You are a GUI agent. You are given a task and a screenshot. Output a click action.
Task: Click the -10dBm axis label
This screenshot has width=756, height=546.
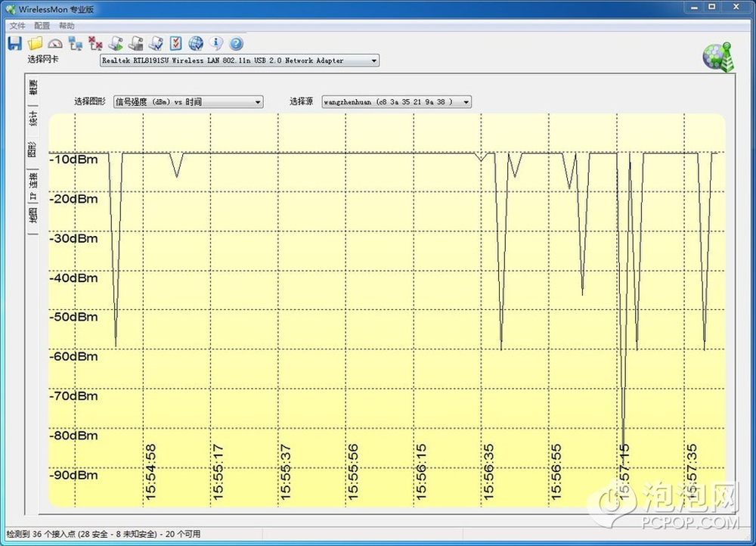[x=74, y=160]
